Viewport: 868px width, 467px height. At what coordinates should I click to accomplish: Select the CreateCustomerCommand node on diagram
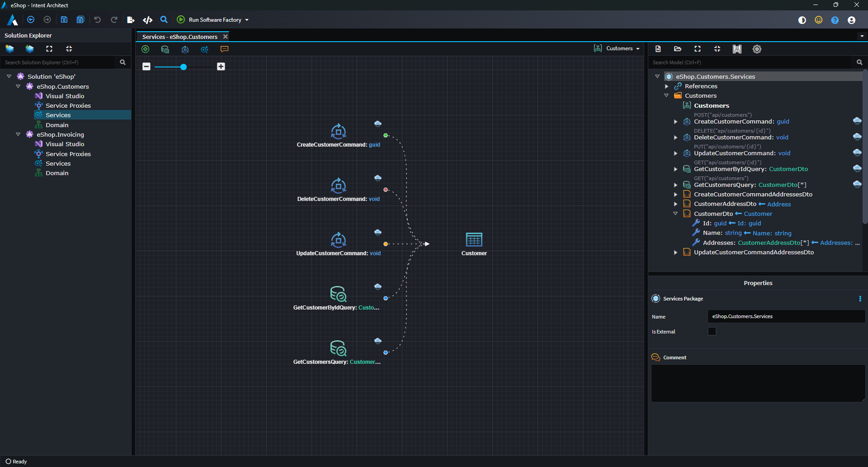click(338, 135)
